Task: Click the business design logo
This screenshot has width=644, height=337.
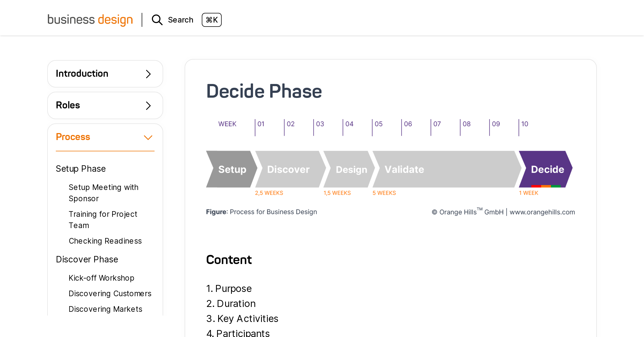Action: [90, 19]
